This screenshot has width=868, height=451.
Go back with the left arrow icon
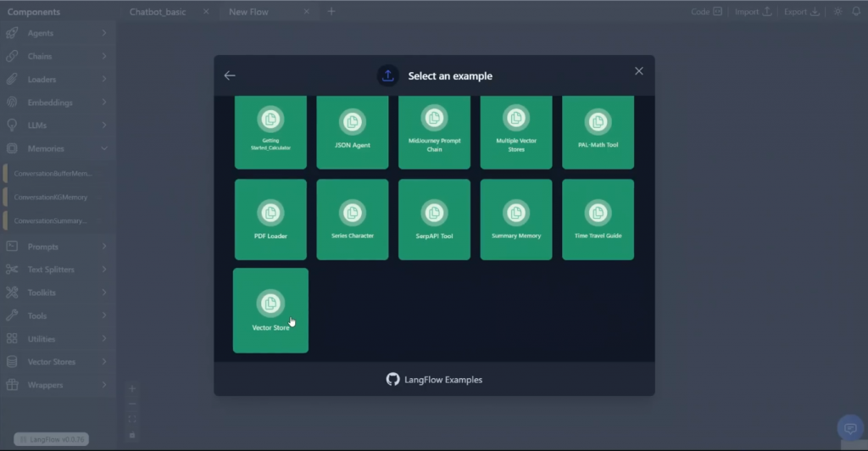coord(230,75)
